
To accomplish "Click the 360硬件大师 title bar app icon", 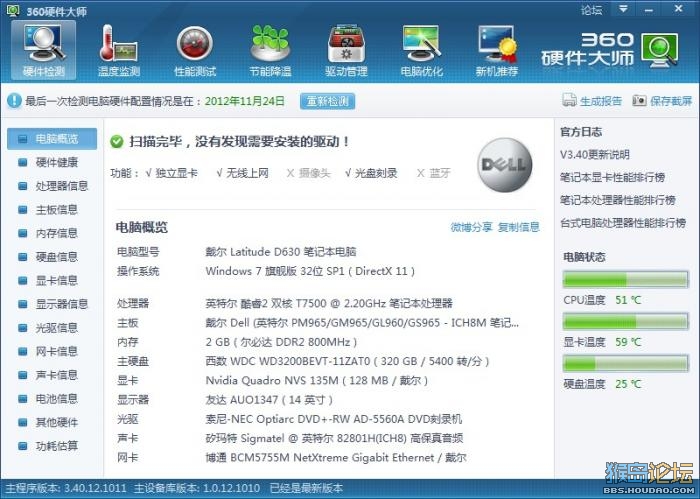I will pos(13,10).
